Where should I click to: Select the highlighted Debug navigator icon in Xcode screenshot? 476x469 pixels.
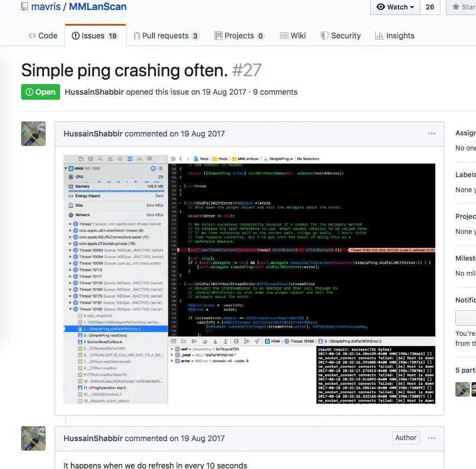(130, 159)
